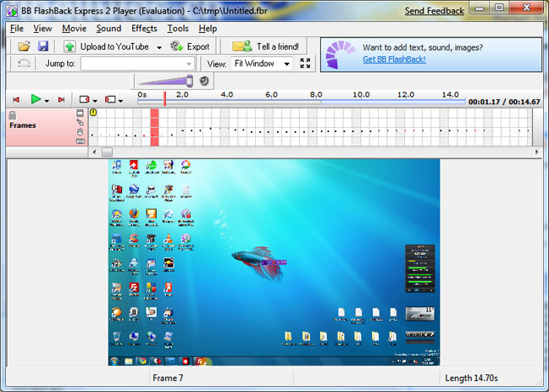Play the movie with green arrow

click(x=36, y=99)
